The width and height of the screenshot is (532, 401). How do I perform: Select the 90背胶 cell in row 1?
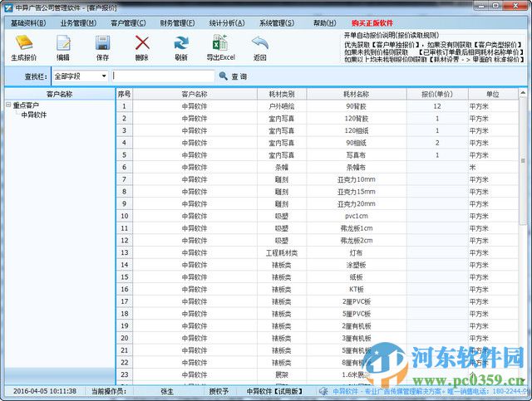click(357, 106)
